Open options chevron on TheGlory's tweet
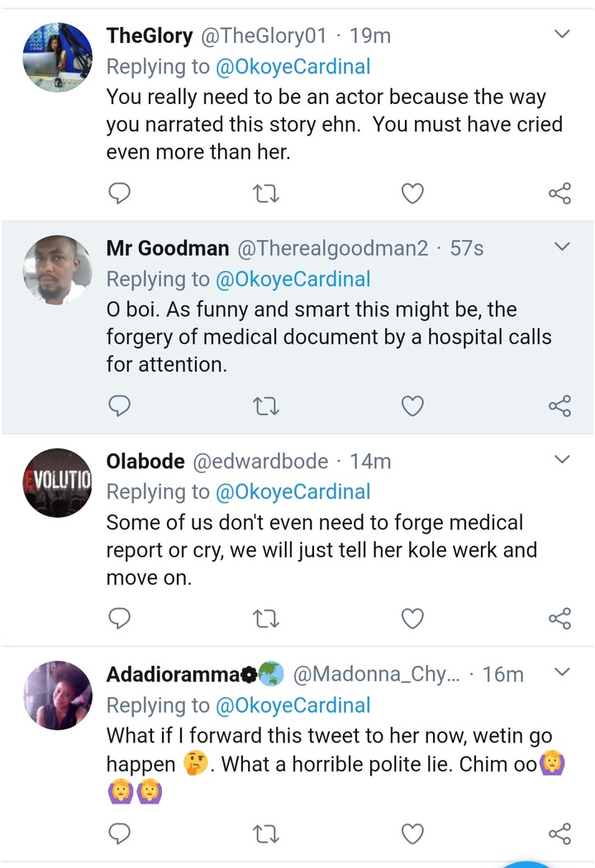Viewport: 595px width, 868px height. [x=561, y=35]
